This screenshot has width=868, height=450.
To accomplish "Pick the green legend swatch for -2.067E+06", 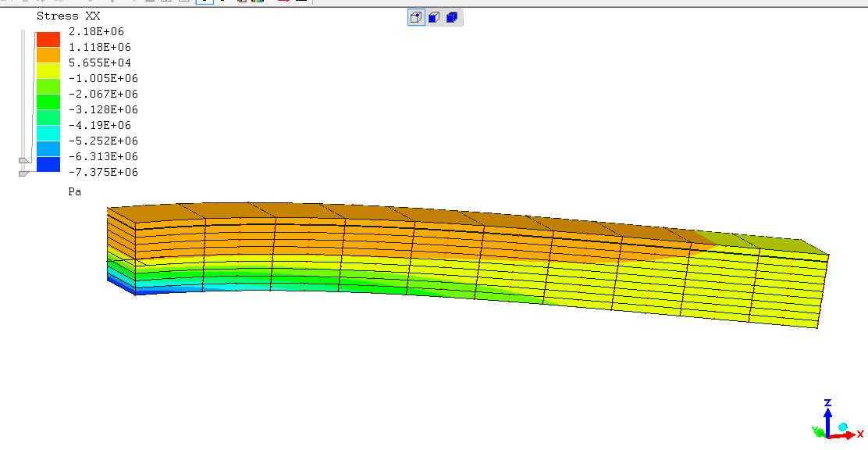I will coord(48,102).
